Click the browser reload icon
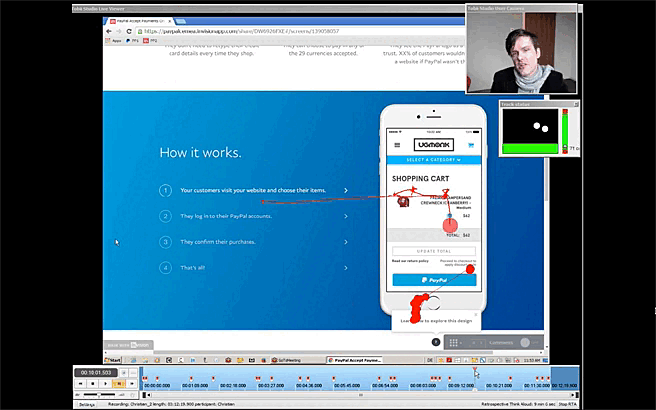This screenshot has height=410, width=656. (129, 31)
